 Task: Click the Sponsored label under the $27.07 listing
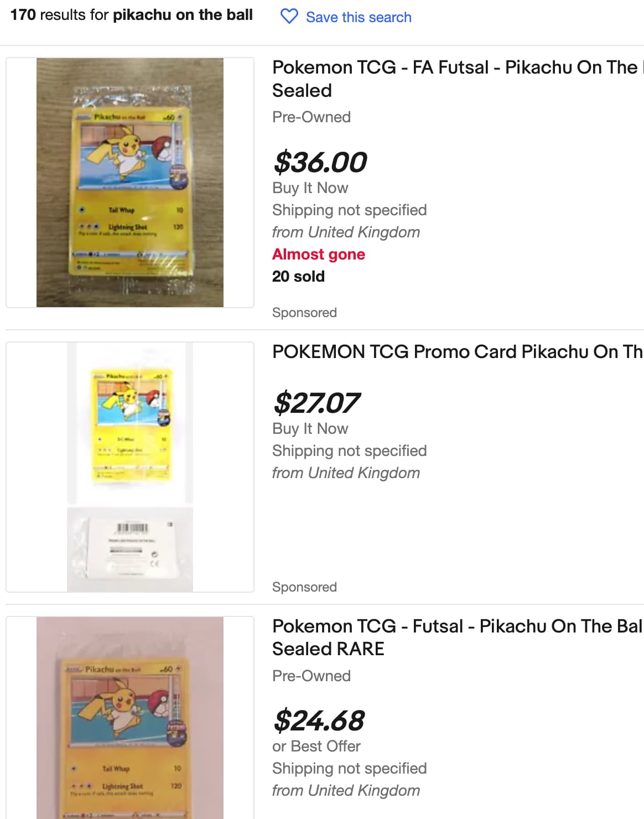(304, 587)
